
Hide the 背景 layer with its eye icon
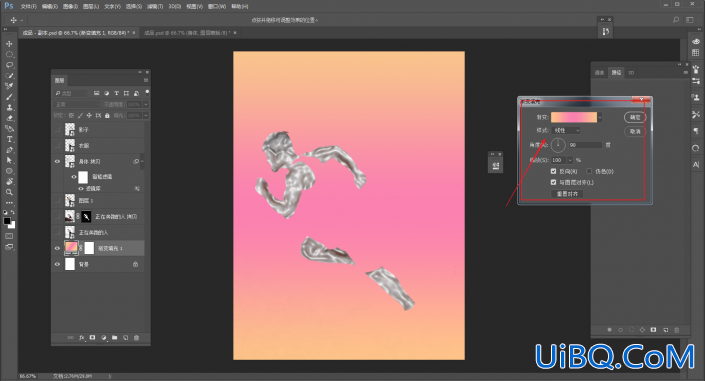click(x=57, y=264)
